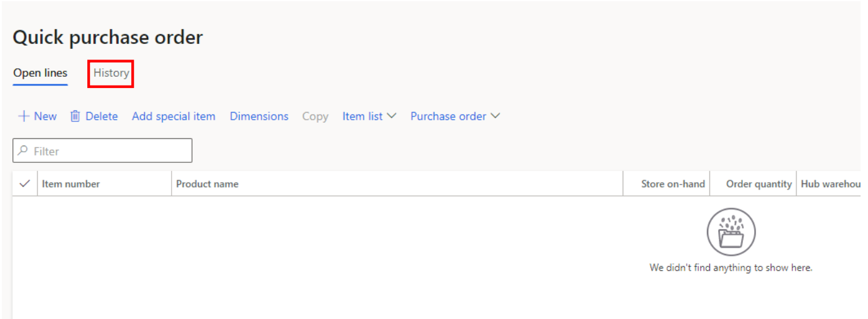Image resolution: width=868 pixels, height=319 pixels.
Task: Open the Purchase order dropdown menu
Action: (x=455, y=116)
